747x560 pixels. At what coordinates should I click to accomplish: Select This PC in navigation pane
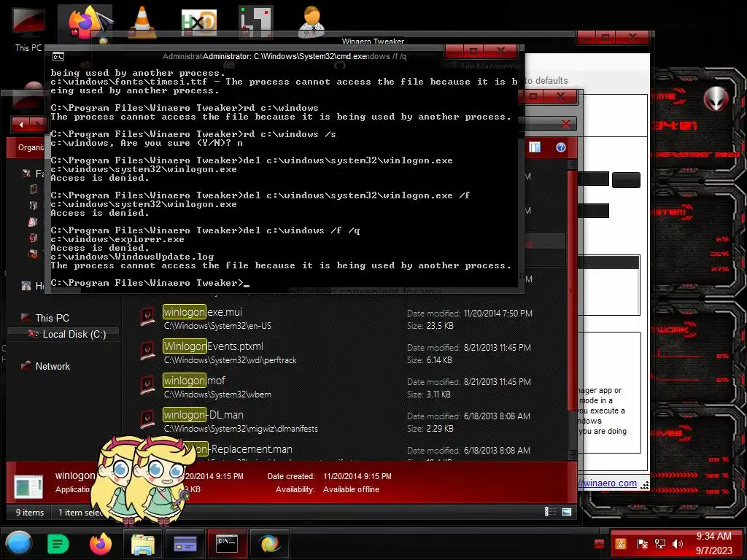click(52, 318)
